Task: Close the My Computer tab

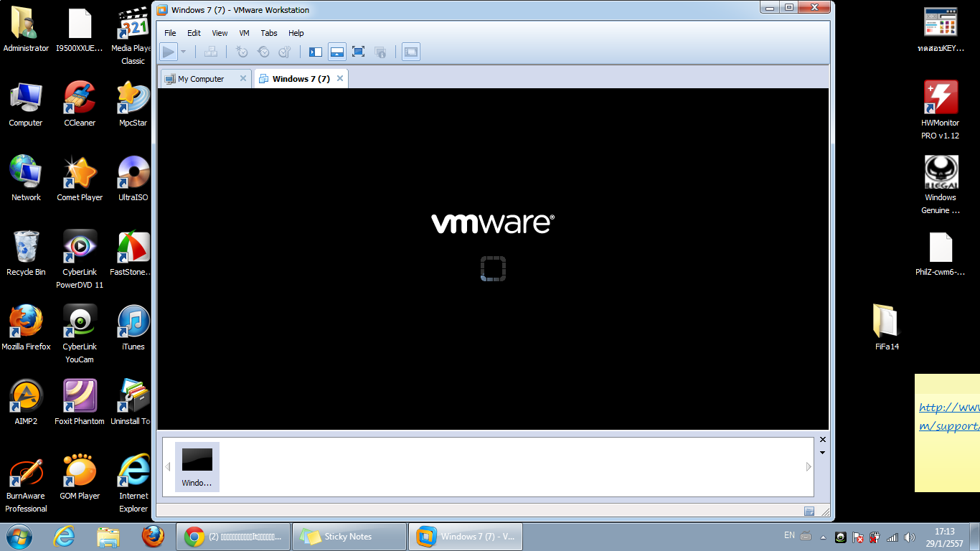Action: coord(243,79)
